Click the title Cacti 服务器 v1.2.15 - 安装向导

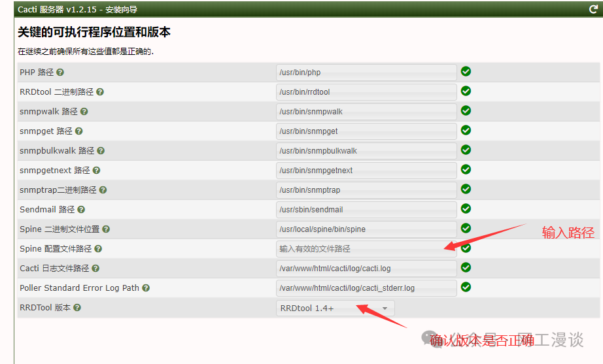pos(77,9)
